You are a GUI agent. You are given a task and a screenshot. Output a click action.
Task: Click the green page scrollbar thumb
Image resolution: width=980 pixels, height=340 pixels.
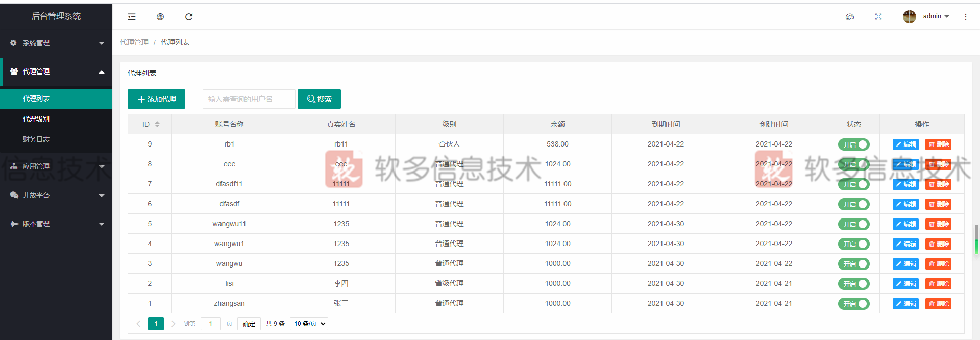click(x=976, y=240)
